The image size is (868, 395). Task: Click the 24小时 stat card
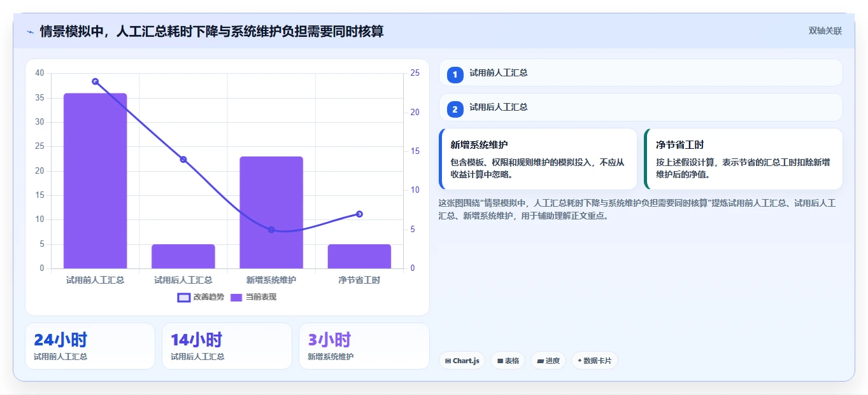click(x=90, y=346)
